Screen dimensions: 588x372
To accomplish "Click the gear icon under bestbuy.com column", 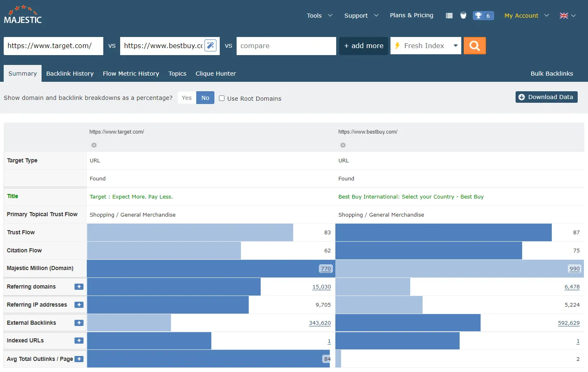I will pos(343,145).
